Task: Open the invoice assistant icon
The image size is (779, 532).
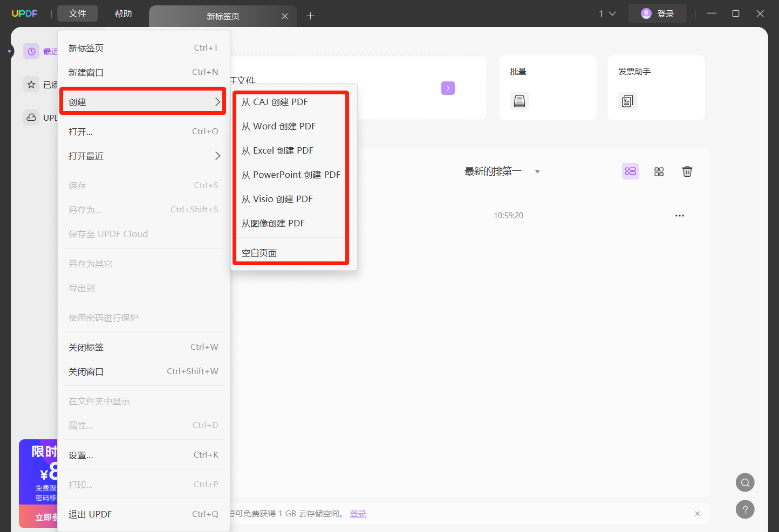Action: coord(627,101)
